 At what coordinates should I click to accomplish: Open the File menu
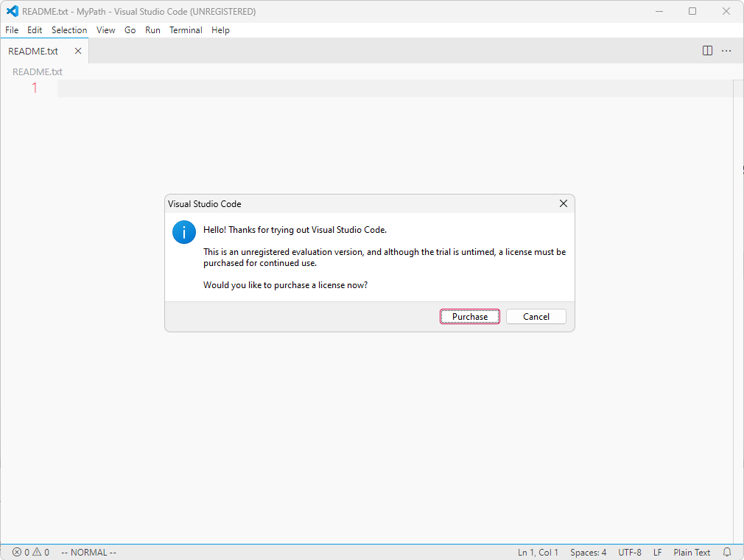pyautogui.click(x=12, y=30)
